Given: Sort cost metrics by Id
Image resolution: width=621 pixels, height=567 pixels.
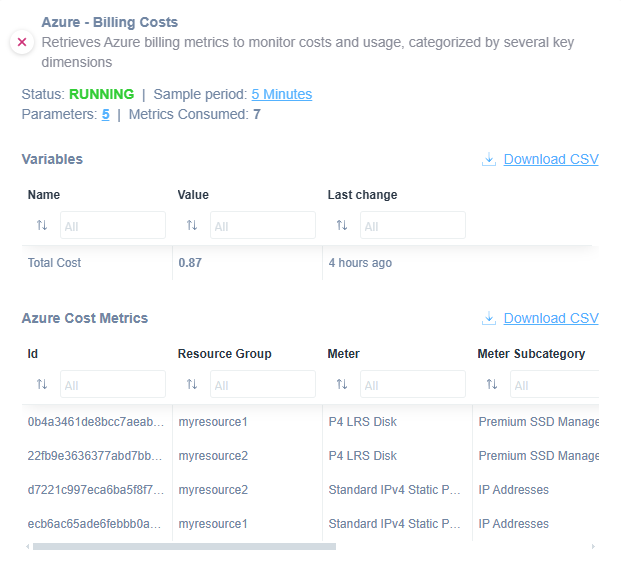Looking at the screenshot, I should tap(42, 384).
